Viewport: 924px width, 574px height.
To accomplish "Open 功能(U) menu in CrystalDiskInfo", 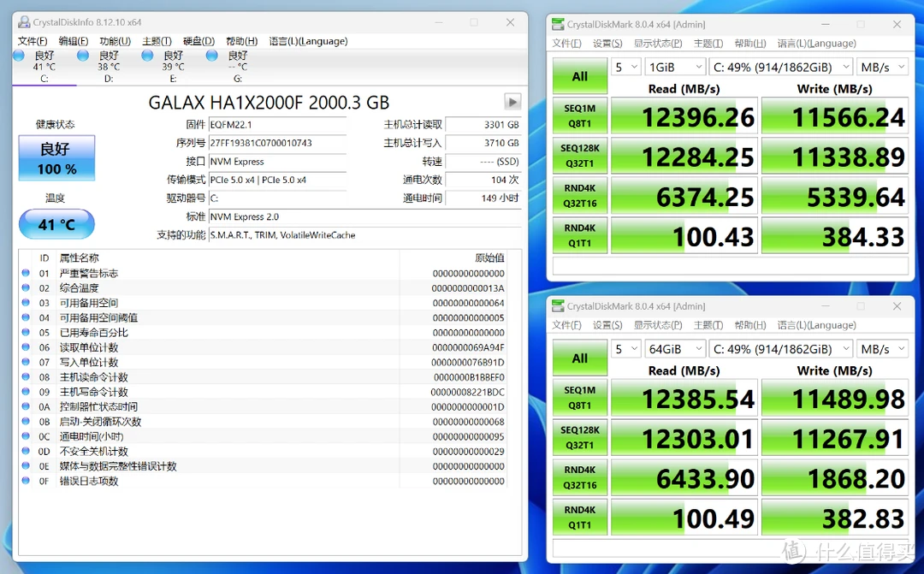I will (x=115, y=41).
